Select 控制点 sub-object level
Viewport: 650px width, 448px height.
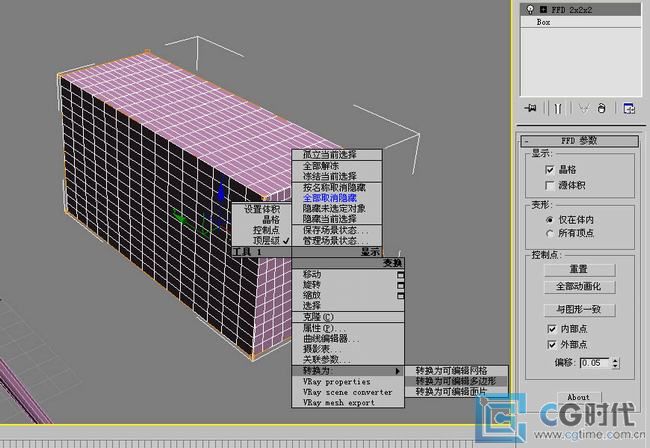[x=262, y=230]
